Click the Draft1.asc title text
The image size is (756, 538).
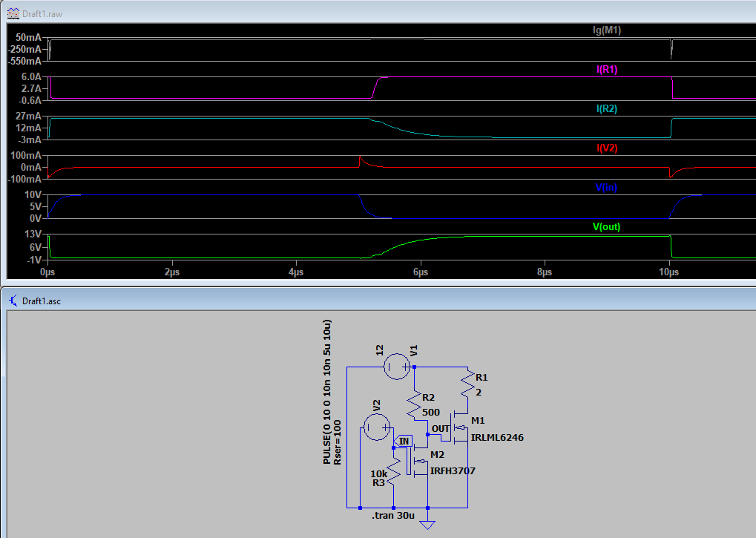tap(42, 301)
